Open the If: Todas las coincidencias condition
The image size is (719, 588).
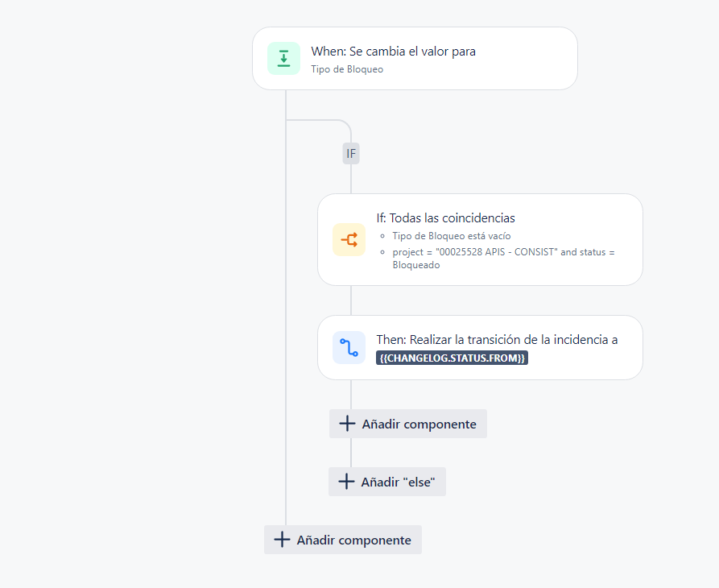click(480, 239)
